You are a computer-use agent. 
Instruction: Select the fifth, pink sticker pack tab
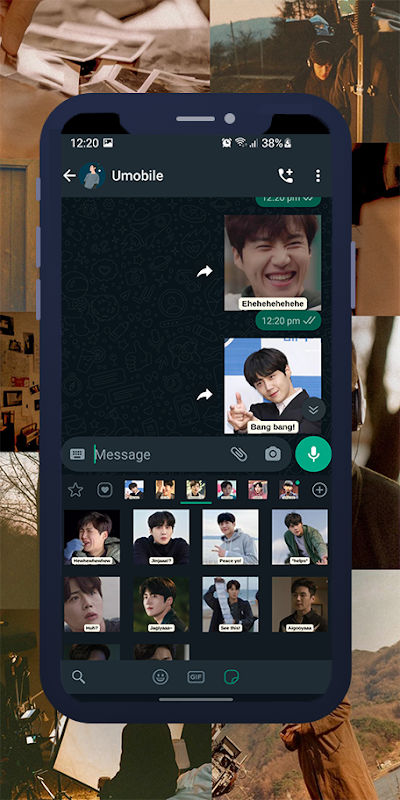pos(258,490)
